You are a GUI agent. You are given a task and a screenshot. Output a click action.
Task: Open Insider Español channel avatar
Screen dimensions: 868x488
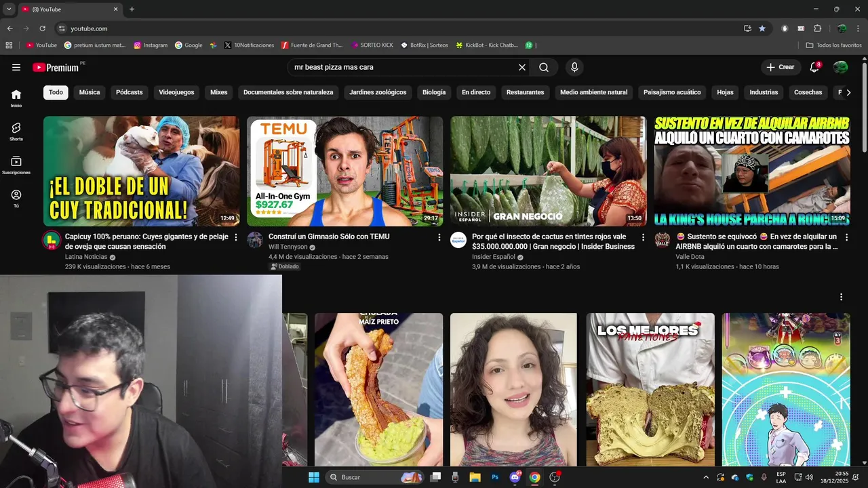tap(459, 240)
